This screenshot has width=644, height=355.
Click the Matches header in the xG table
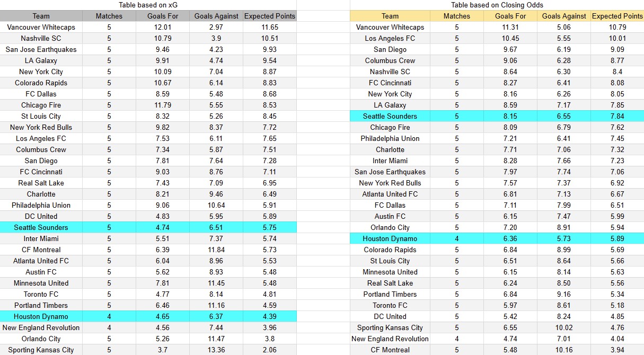[x=109, y=16]
